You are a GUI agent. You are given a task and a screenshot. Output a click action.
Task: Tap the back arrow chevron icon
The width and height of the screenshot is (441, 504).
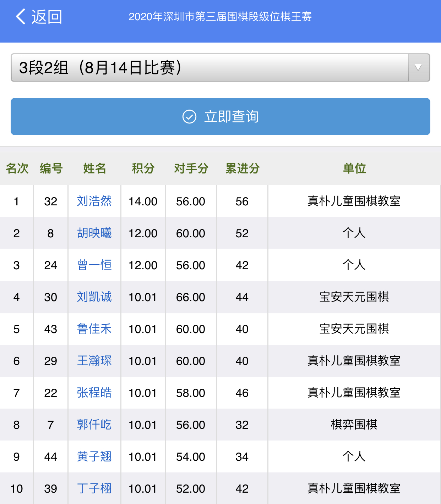point(21,17)
